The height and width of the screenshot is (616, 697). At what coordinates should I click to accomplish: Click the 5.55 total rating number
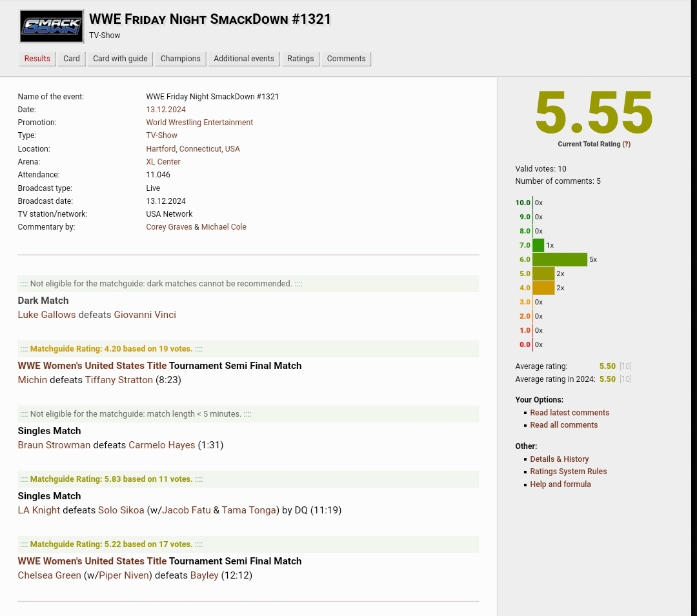coord(594,112)
